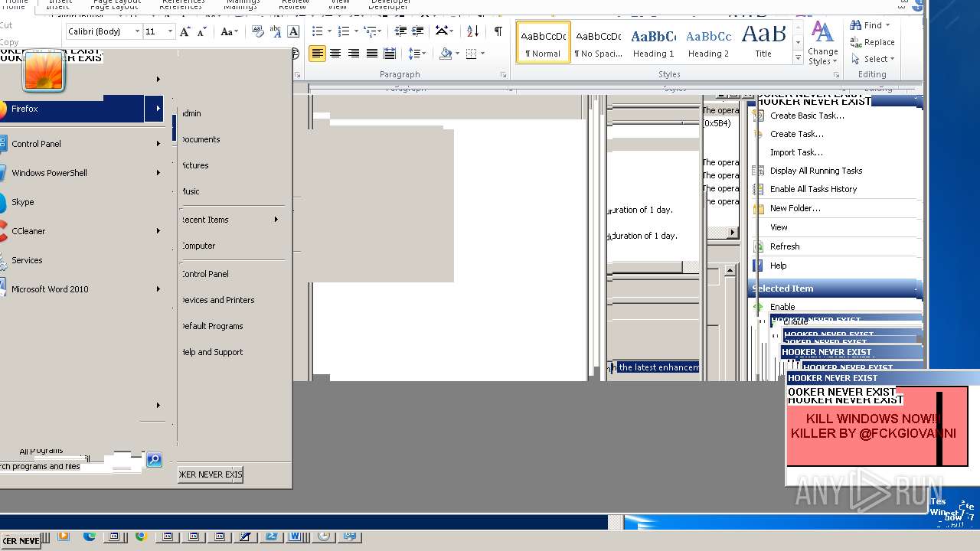Expand the Windows PowerShell submenu arrow
Image resolution: width=980 pixels, height=551 pixels.
[158, 173]
